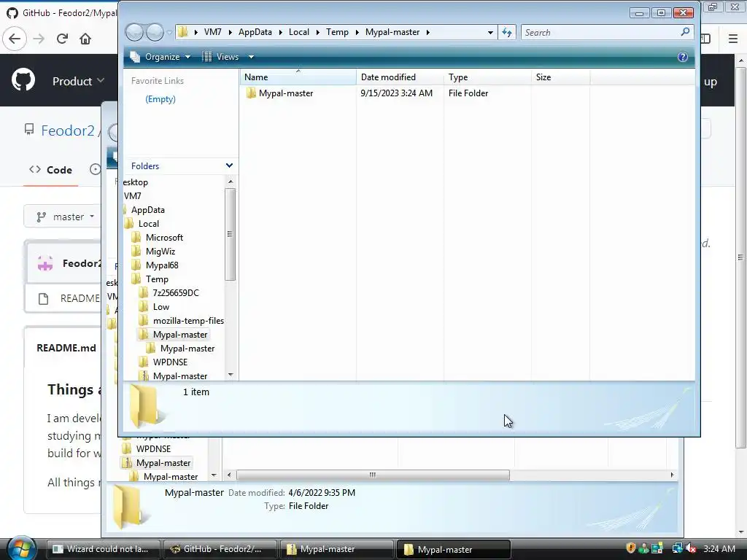Screen dimensions: 747x560
Task: Select VM7 in the address breadcrumb
Action: pyautogui.click(x=212, y=32)
